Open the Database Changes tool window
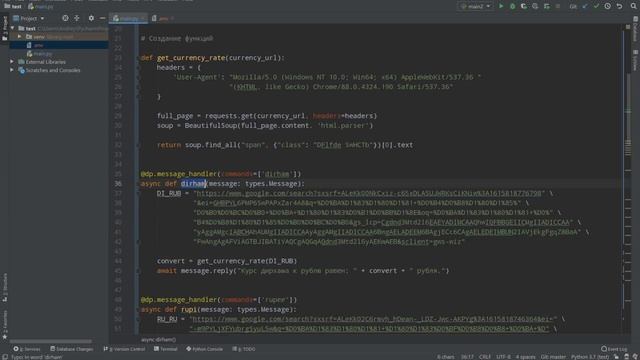Viewport: 640px width, 360px height. click(71, 349)
